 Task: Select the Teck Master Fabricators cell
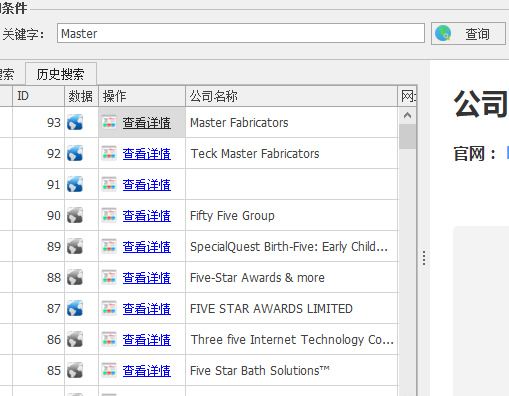[x=291, y=153]
